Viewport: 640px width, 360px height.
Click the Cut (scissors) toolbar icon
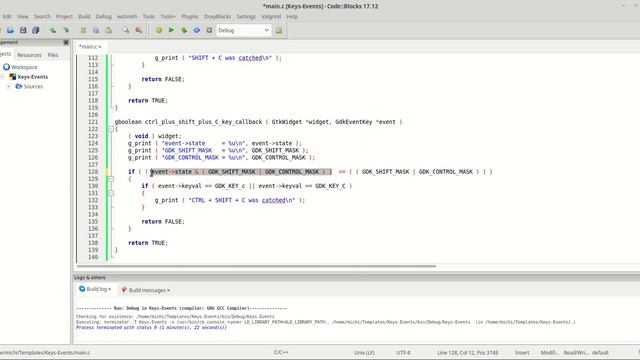tap(83, 30)
